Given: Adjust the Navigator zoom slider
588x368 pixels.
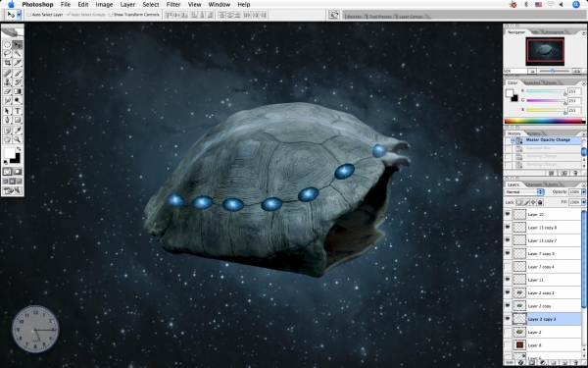Looking at the screenshot, I should point(553,71).
